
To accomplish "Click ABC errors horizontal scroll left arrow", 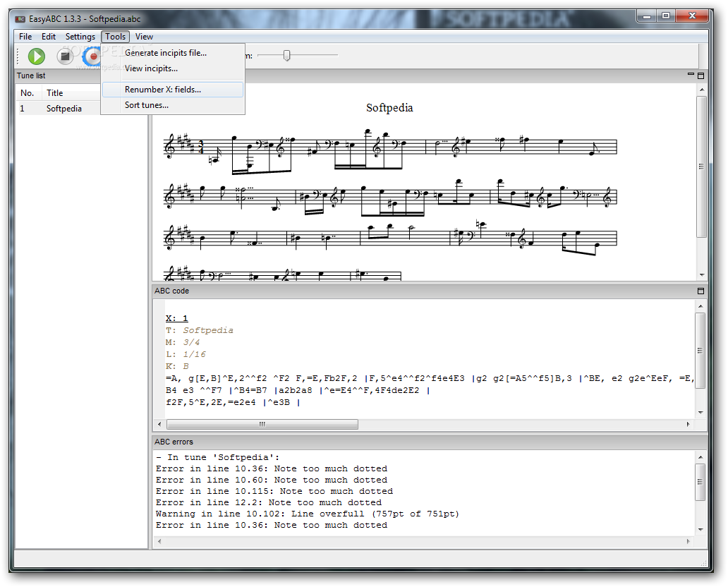I will [x=159, y=541].
